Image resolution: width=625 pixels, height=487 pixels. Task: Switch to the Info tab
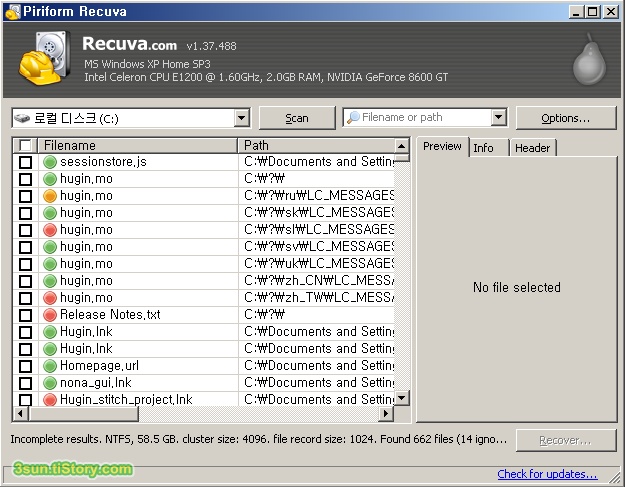pyautogui.click(x=489, y=148)
